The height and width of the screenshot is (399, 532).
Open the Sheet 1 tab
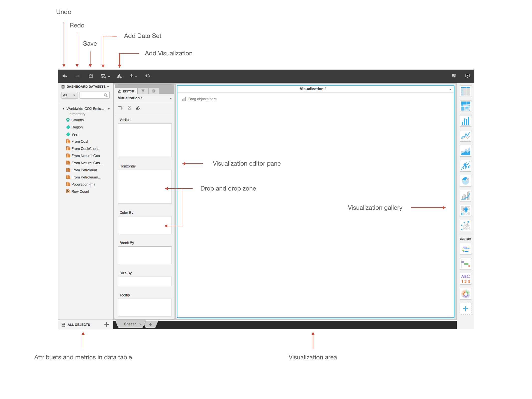tap(130, 324)
